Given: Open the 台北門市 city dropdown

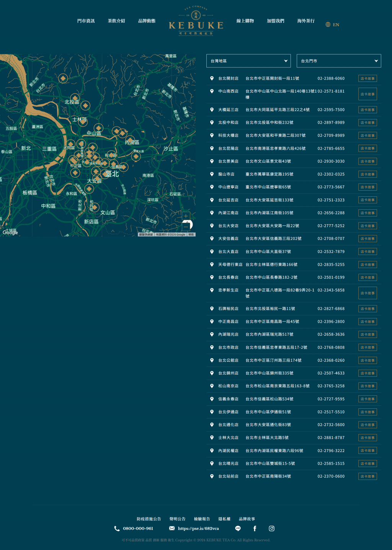Looking at the screenshot, I should point(339,61).
